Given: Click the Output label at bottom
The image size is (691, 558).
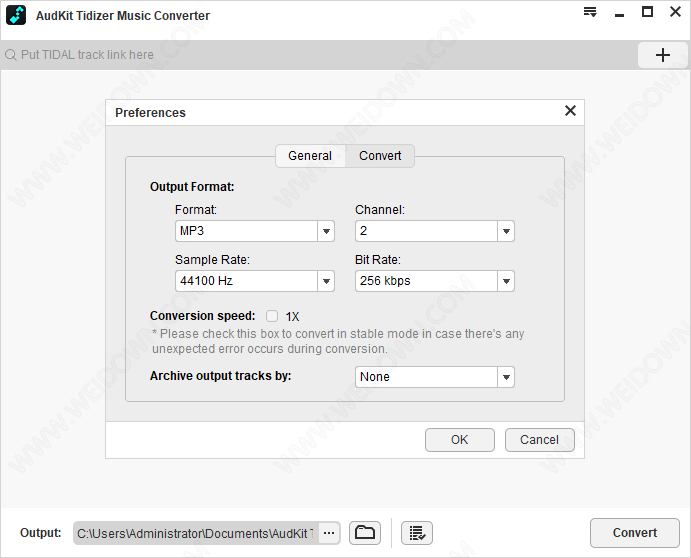Looking at the screenshot, I should point(41,533).
